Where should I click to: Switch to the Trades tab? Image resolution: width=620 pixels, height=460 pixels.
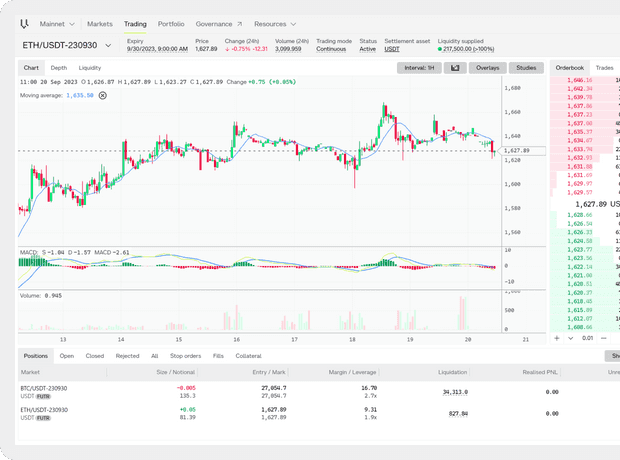(604, 68)
